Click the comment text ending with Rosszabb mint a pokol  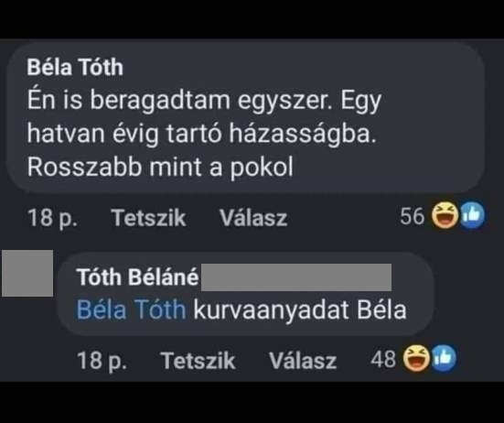(x=204, y=134)
